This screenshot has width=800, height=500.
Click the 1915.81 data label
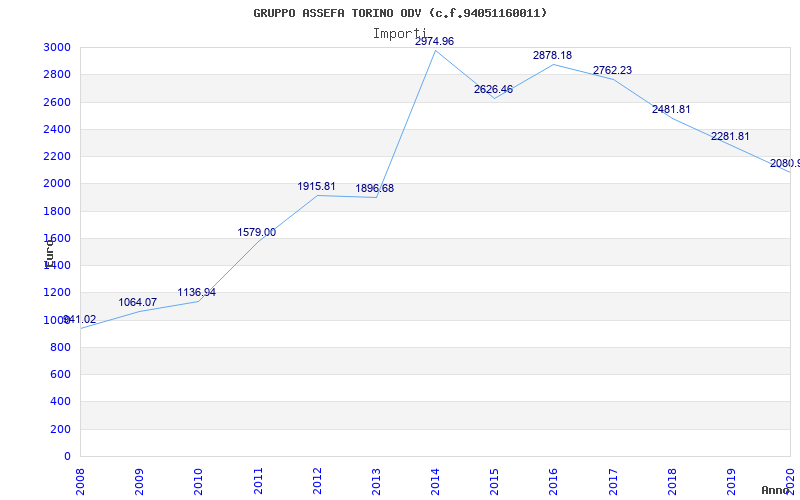(316, 187)
